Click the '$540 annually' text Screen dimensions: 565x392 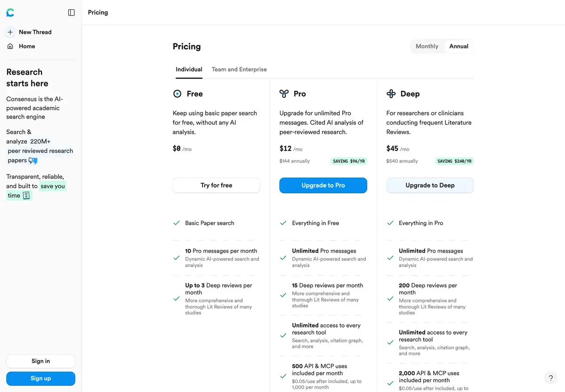402,161
